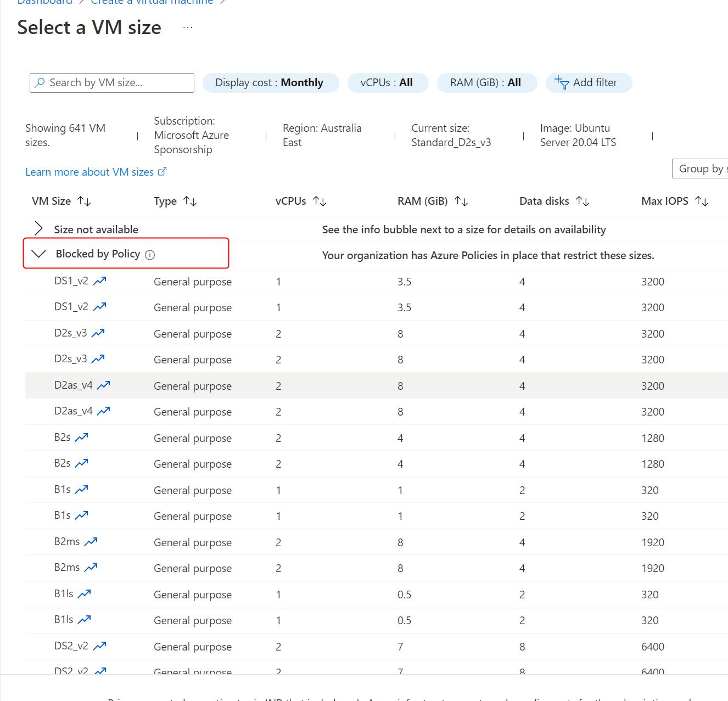This screenshot has height=701, width=728.
Task: Click General purpose in highlighted D2as_v4 row
Action: click(193, 386)
